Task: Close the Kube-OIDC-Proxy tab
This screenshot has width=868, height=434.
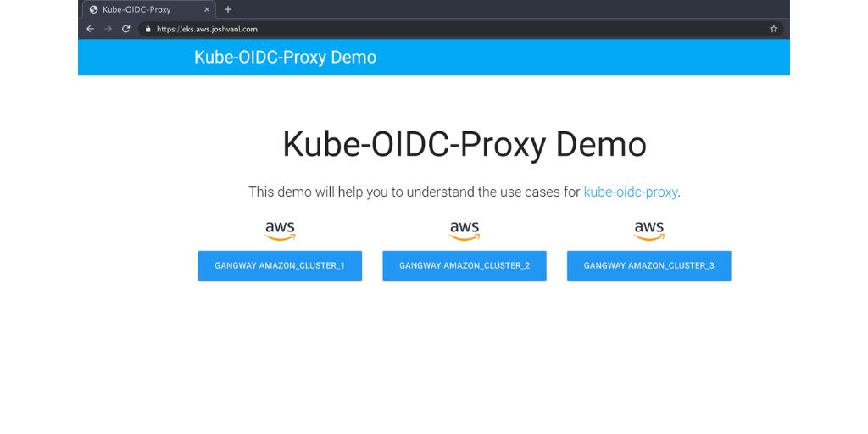Action: tap(207, 9)
